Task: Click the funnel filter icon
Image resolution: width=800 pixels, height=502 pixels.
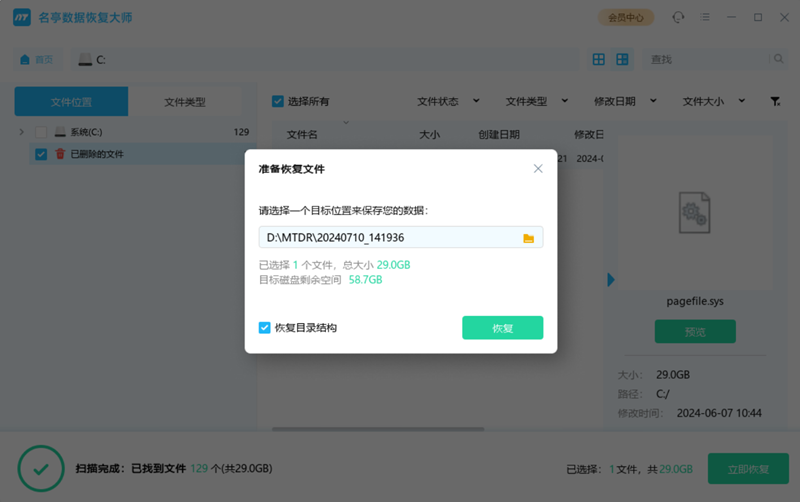Action: pyautogui.click(x=775, y=101)
